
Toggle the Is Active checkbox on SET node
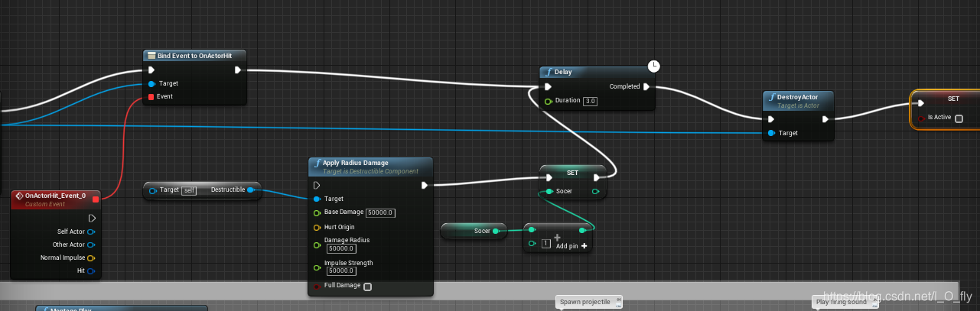[959, 118]
